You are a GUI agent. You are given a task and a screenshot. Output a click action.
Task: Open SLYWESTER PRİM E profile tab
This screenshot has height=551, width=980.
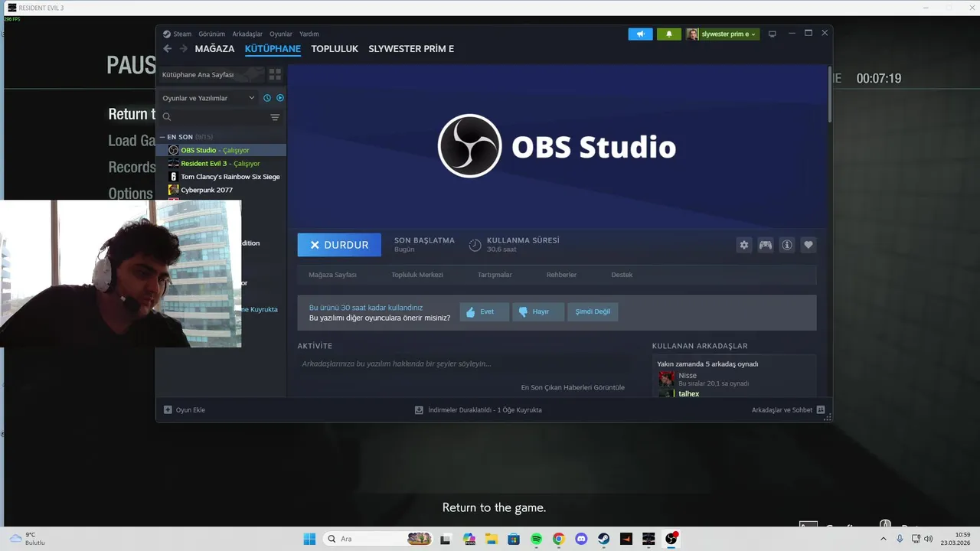411,48
